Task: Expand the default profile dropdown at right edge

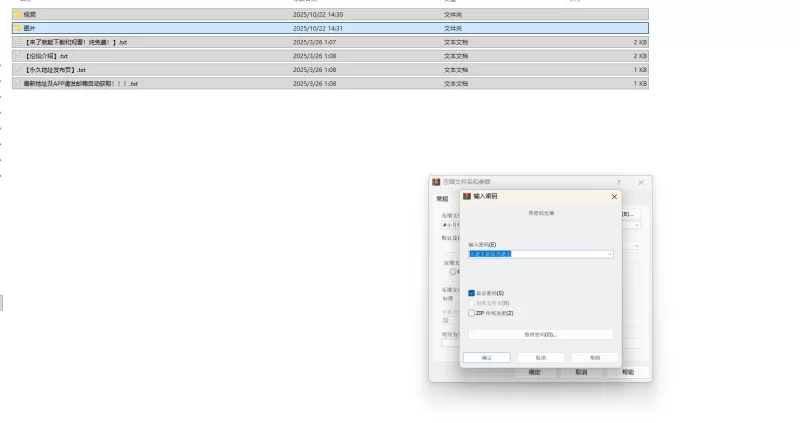Action: [x=636, y=245]
